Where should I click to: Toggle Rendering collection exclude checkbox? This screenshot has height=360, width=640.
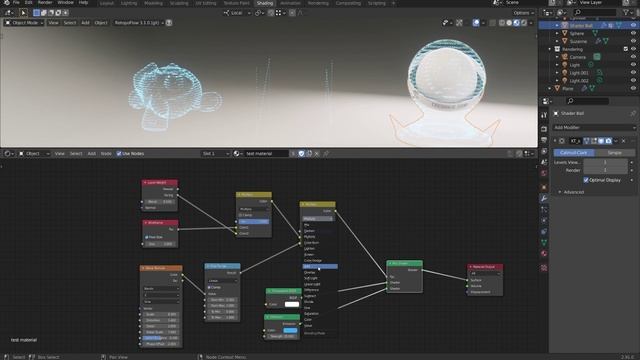coord(625,49)
